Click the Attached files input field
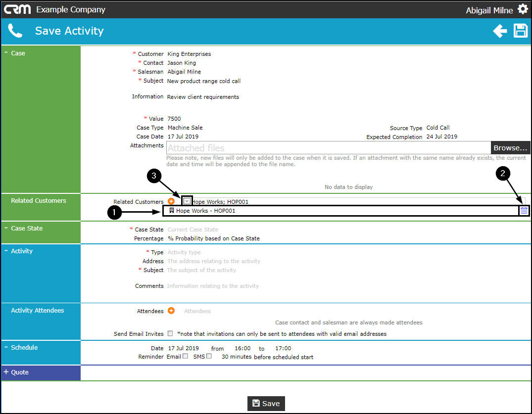The image size is (532, 414). click(329, 148)
